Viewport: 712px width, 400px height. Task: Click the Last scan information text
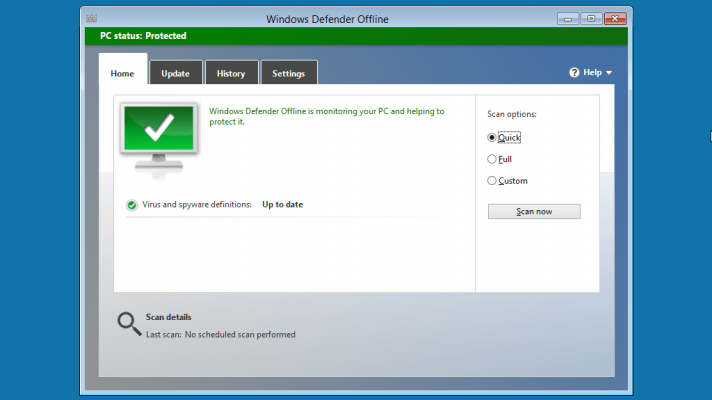pos(220,335)
